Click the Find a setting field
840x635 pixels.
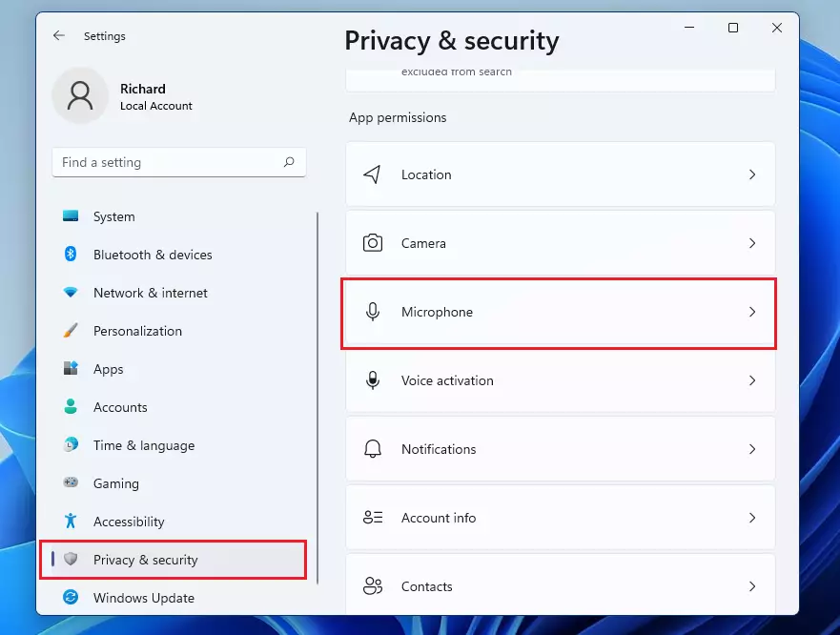click(x=179, y=162)
